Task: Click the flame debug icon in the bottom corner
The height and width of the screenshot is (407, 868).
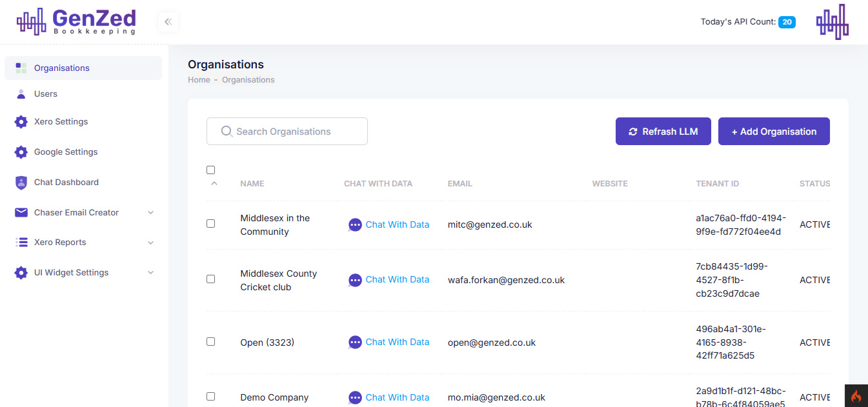Action: click(x=856, y=396)
